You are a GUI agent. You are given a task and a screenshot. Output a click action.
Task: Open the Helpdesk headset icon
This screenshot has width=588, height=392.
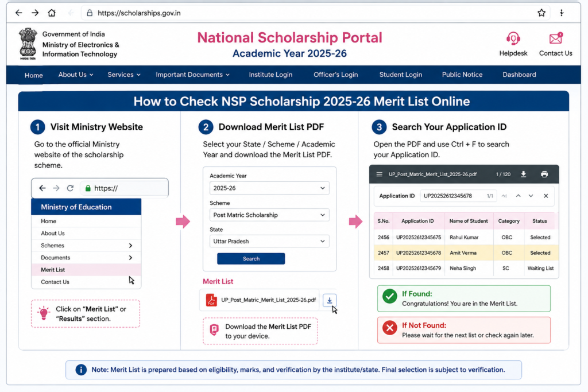pos(513,38)
